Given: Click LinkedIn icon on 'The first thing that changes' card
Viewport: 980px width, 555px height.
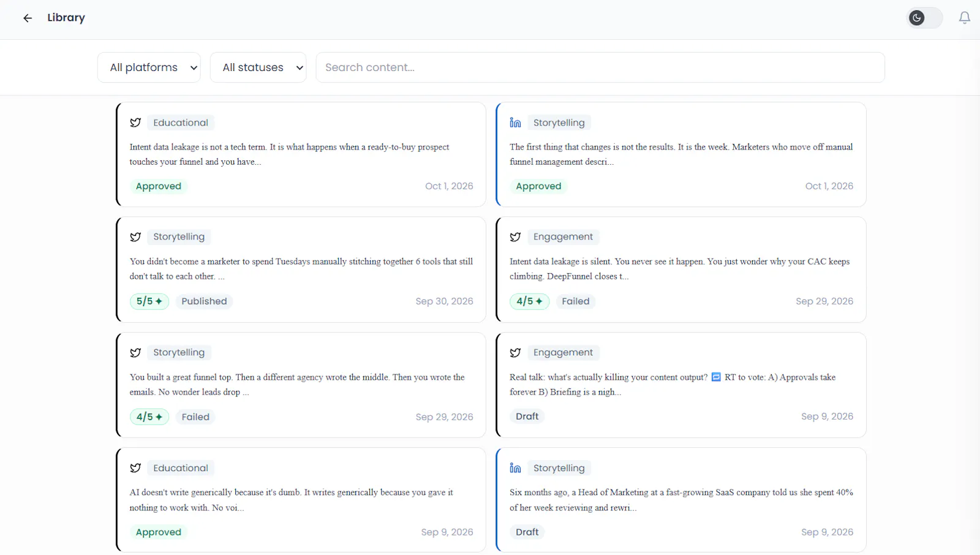Looking at the screenshot, I should pyautogui.click(x=515, y=123).
